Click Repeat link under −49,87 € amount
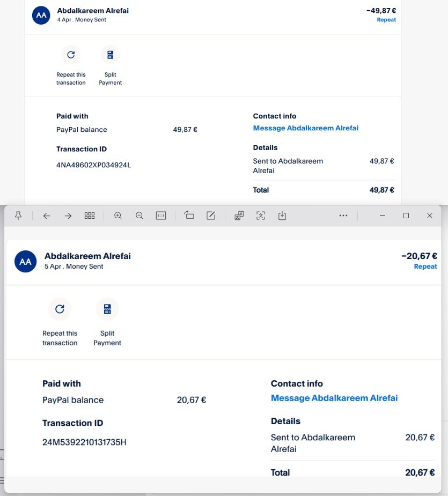This screenshot has height=496, width=448. (386, 20)
